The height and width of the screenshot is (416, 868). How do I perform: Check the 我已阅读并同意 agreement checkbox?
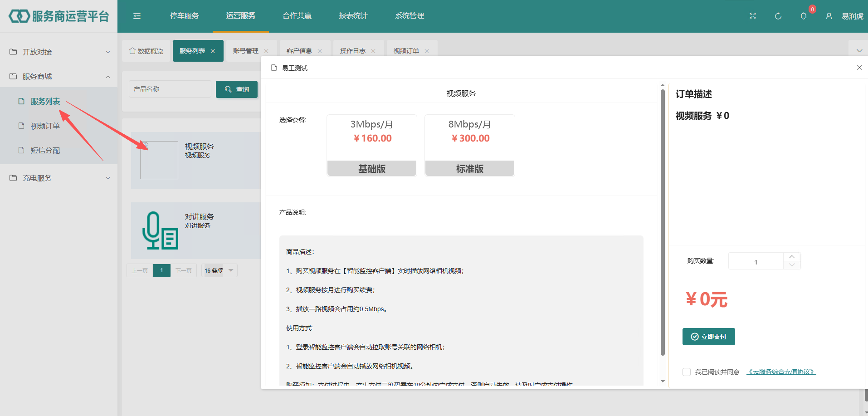687,372
